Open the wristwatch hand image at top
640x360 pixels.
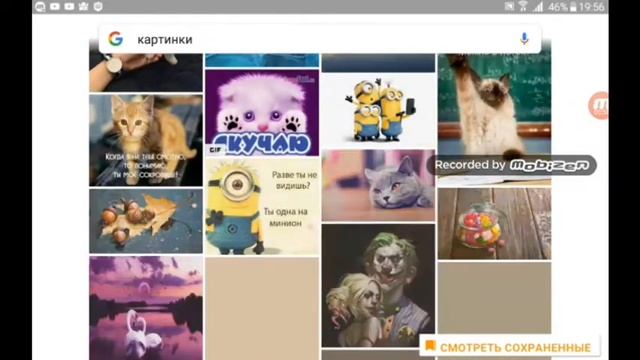pyautogui.click(x=146, y=72)
